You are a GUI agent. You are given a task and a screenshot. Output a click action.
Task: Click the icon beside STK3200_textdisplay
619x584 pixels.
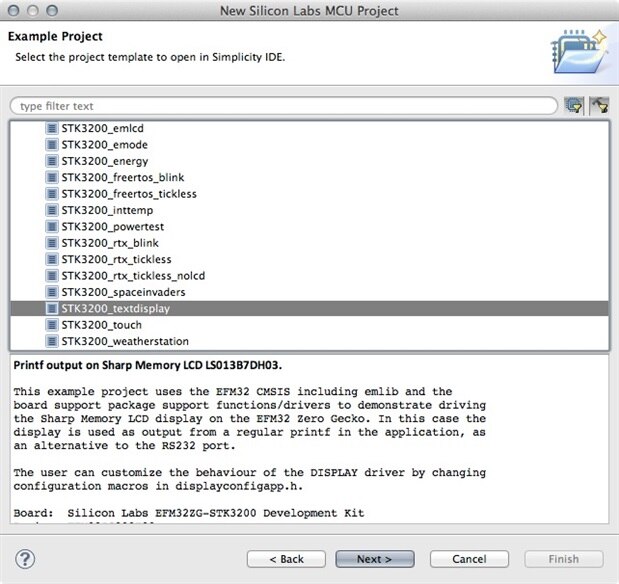click(x=51, y=308)
